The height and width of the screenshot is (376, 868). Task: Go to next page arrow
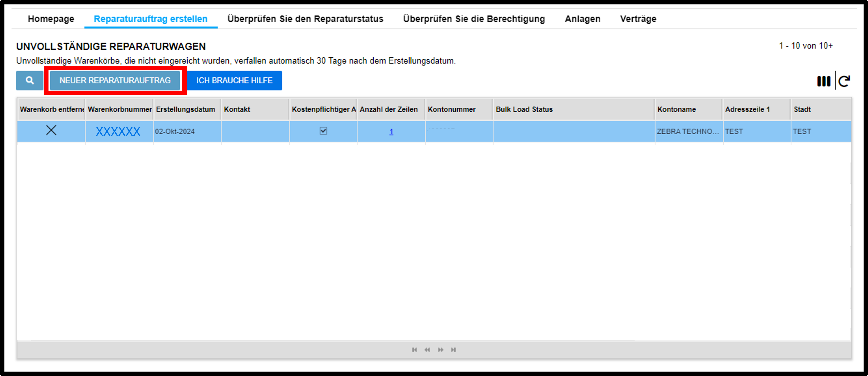441,350
